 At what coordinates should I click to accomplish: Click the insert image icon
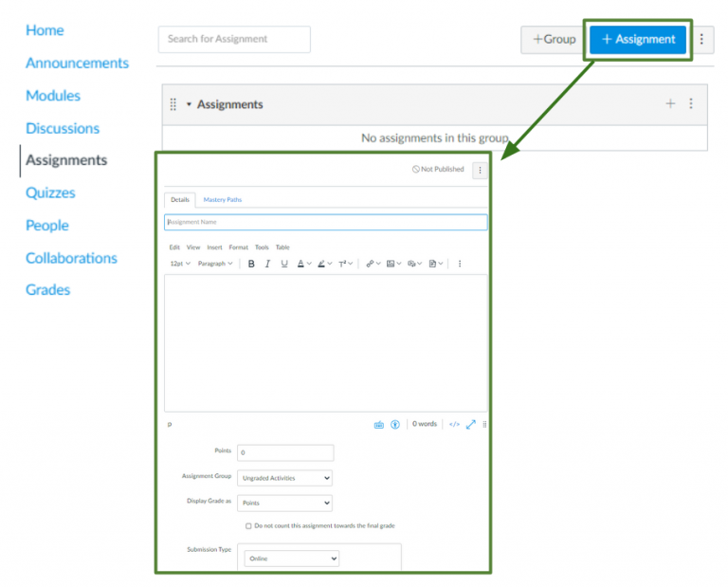pos(391,264)
